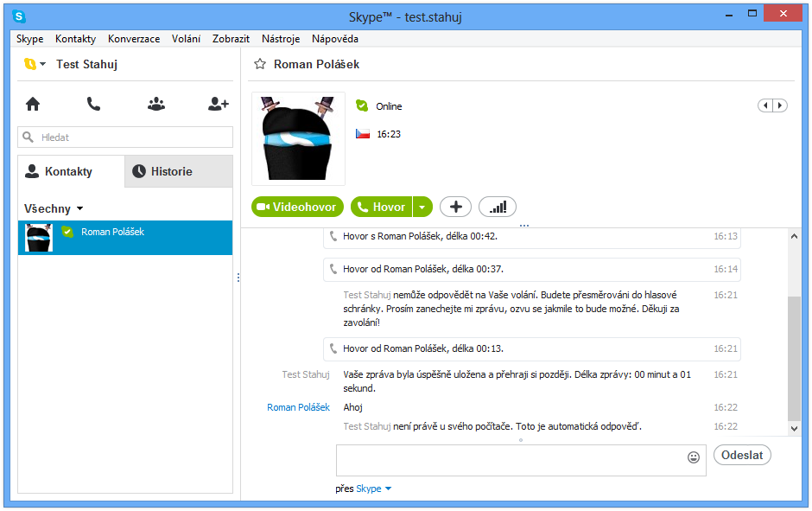This screenshot has height=511, width=812.
Task: Switch to the Historie tab
Action: coord(179,171)
